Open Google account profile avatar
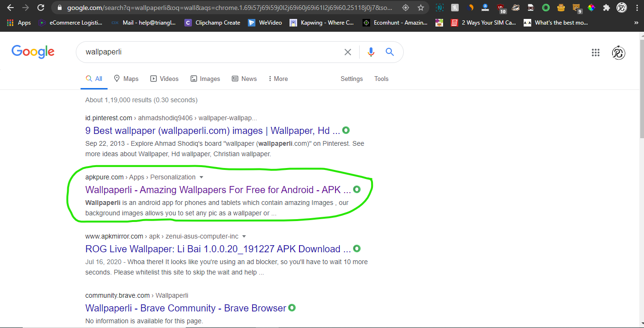 coord(618,53)
